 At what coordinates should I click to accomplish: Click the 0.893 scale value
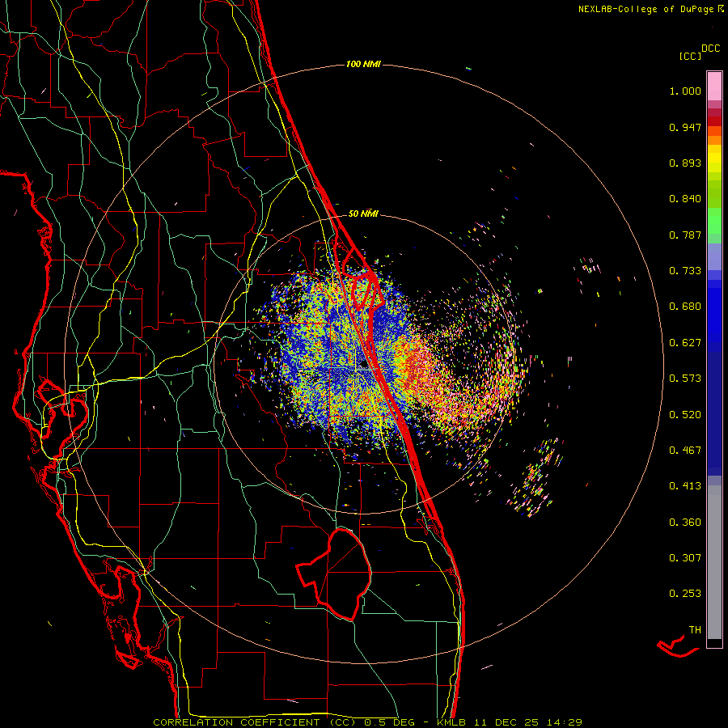pyautogui.click(x=685, y=163)
